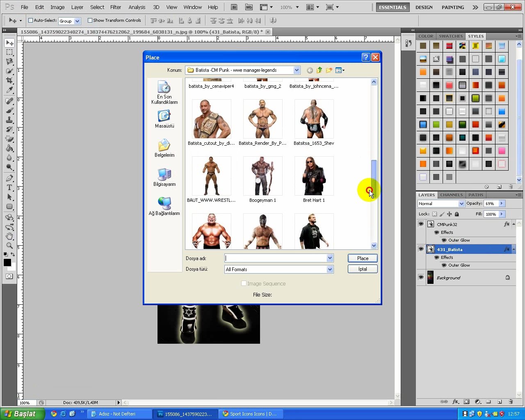Select the Pen tool
Viewport: 525px width, 420px height.
[x=9, y=178]
